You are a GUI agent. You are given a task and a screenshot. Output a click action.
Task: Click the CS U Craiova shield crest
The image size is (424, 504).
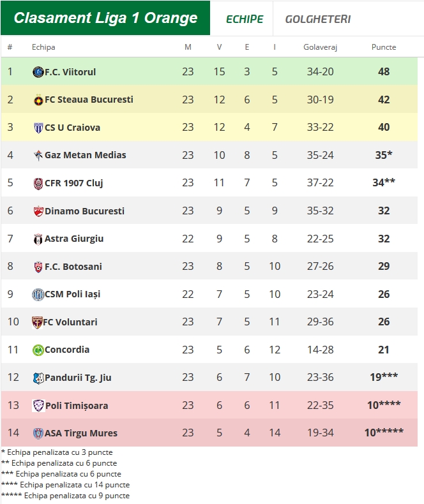click(38, 128)
